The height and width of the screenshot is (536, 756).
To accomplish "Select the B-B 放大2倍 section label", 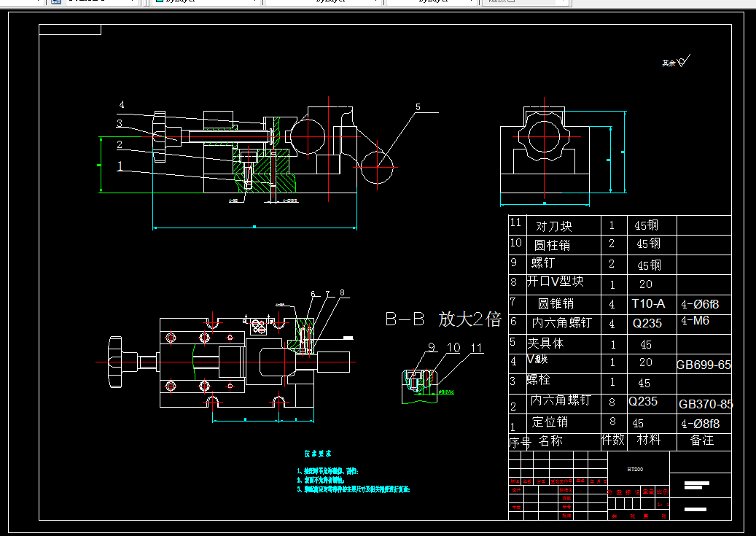I will (443, 319).
